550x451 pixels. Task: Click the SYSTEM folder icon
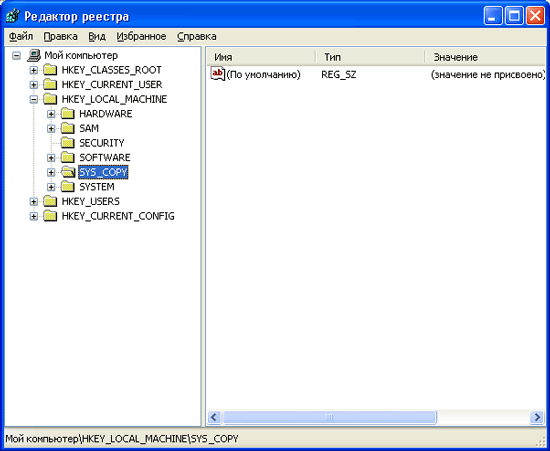point(68,187)
